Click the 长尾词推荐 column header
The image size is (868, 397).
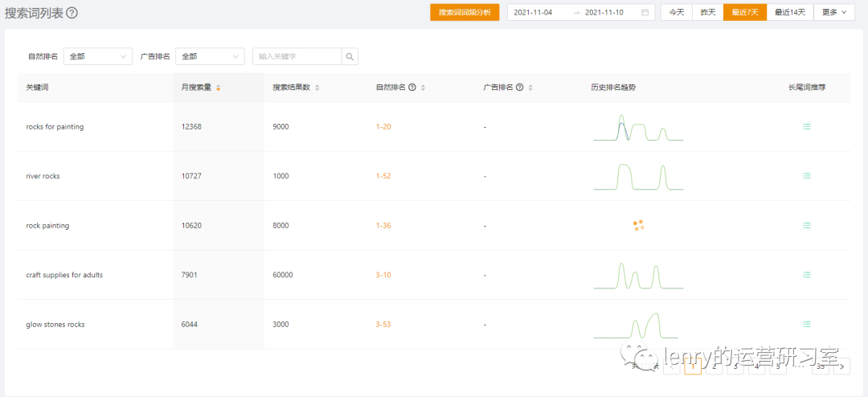tap(807, 88)
